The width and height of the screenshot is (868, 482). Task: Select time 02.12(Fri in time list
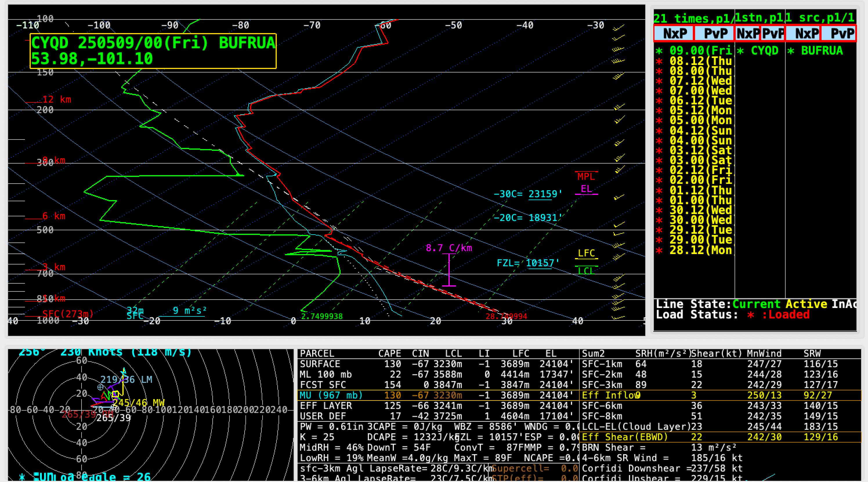coord(695,171)
